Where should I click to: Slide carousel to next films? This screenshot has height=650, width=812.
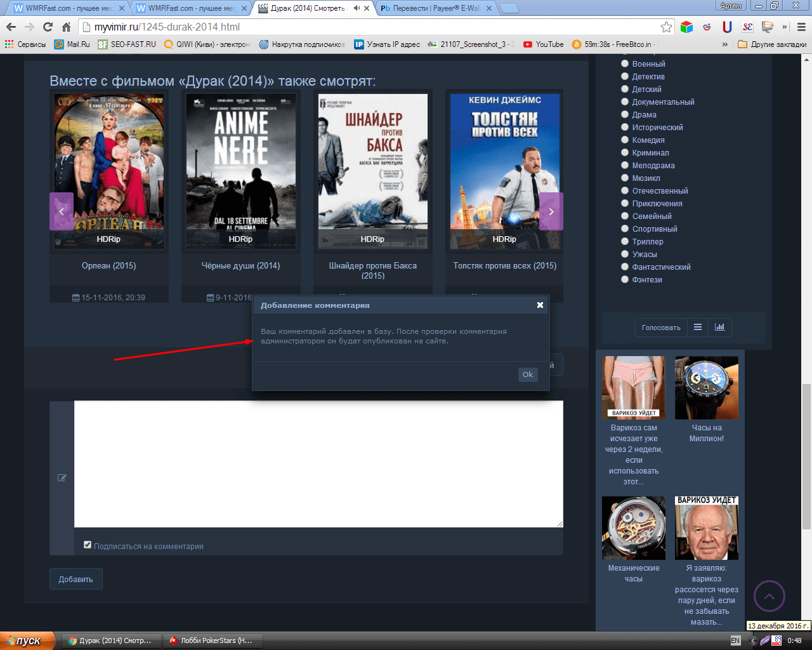(551, 211)
